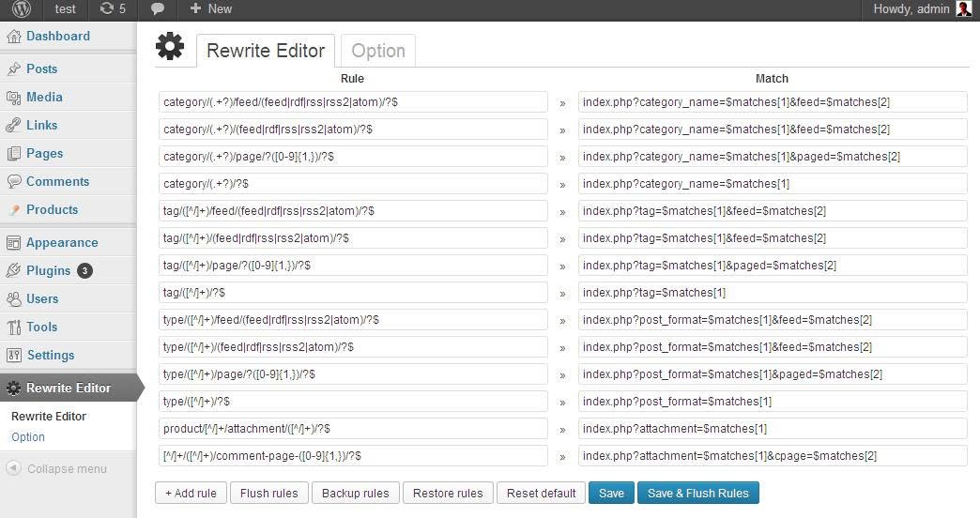
Task: Click the Users icon in sidebar
Action: pos(14,299)
